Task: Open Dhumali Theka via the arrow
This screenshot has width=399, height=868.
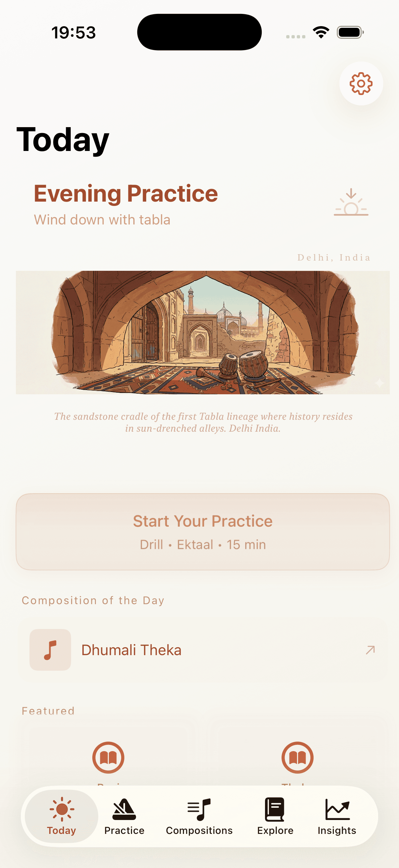Action: point(370,650)
